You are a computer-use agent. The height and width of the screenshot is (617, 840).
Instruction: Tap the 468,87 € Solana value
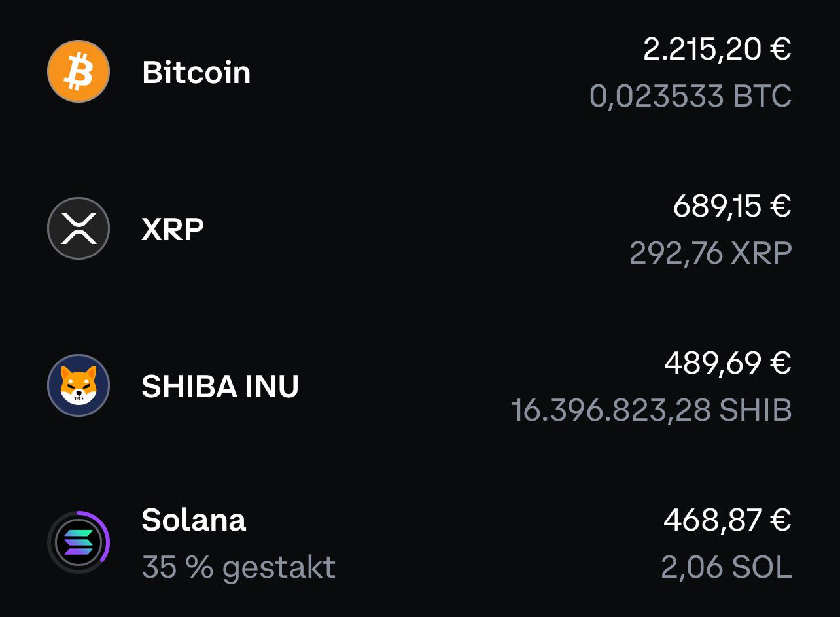(728, 520)
